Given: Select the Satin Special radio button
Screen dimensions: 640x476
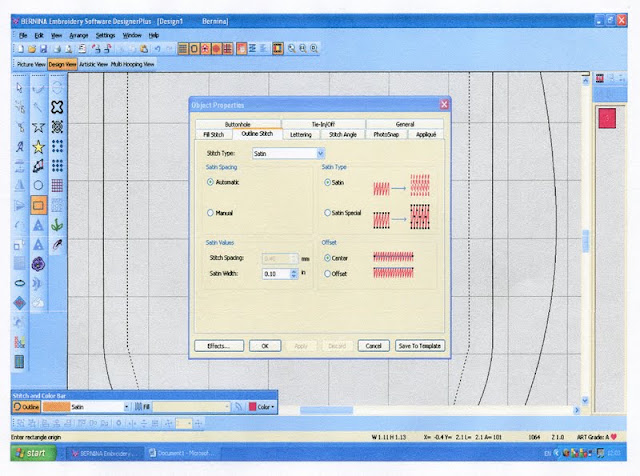Looking at the screenshot, I should (327, 213).
